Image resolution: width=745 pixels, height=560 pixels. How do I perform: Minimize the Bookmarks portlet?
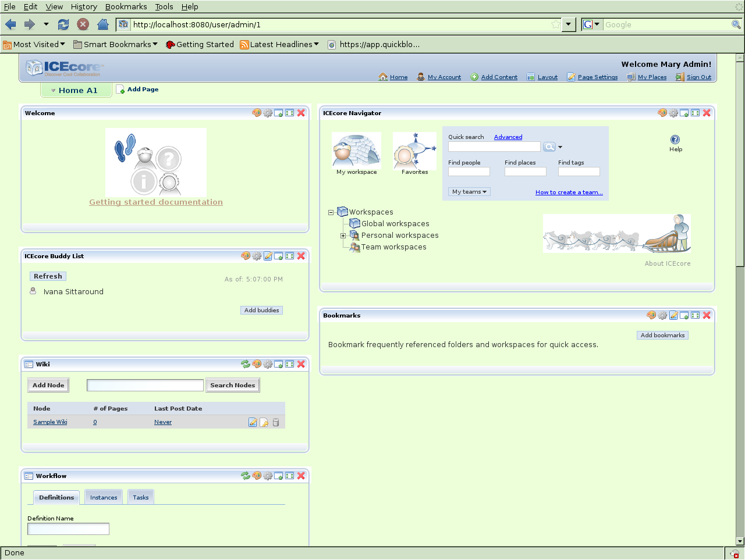684,315
